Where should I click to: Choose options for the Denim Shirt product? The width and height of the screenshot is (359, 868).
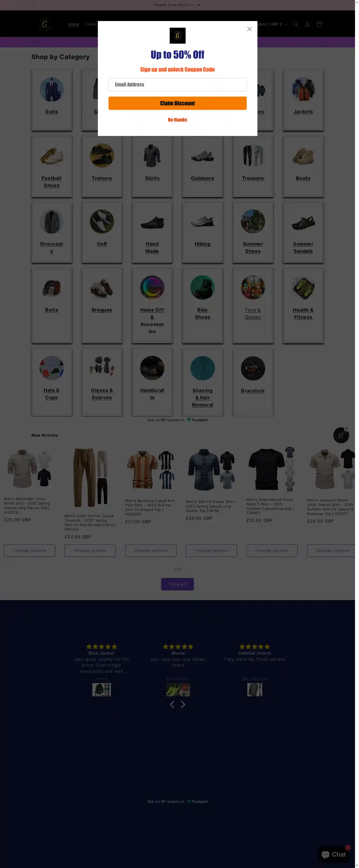[211, 551]
